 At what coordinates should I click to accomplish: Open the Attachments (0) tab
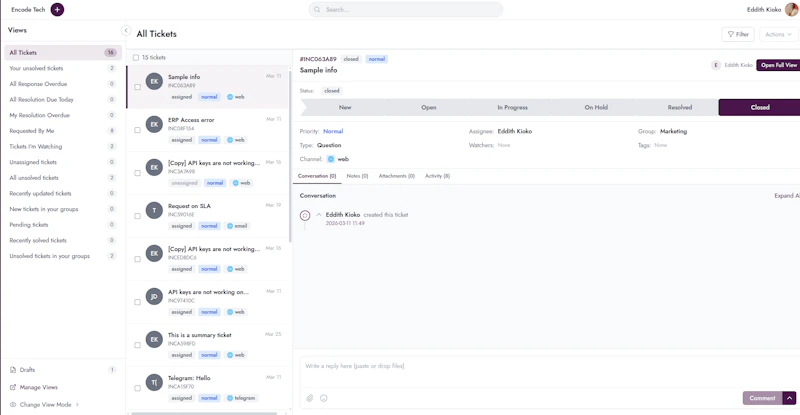click(x=396, y=176)
